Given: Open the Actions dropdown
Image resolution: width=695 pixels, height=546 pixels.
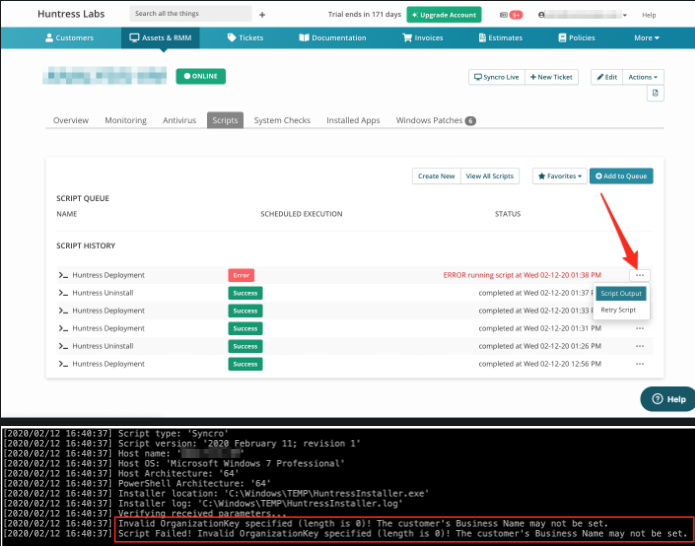Looking at the screenshot, I should 643,77.
